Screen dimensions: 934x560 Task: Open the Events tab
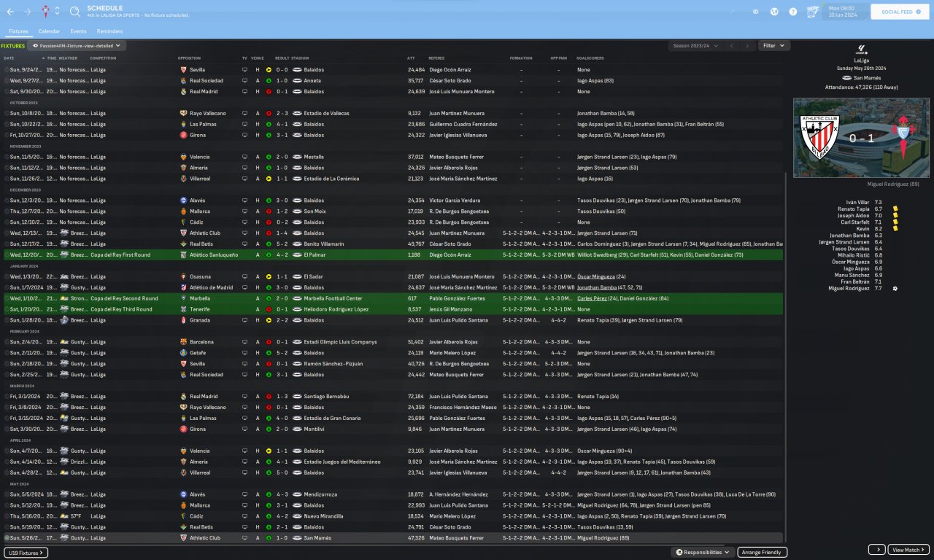78,31
